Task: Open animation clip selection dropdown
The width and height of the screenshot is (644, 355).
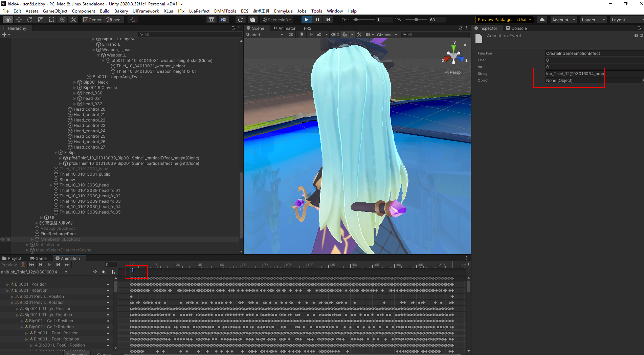Action: 35,272
